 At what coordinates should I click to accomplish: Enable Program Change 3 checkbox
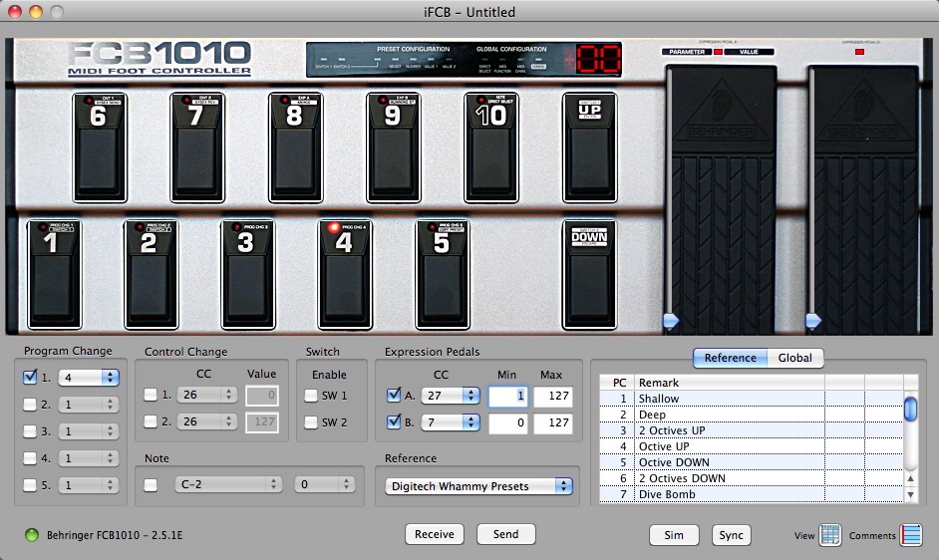(x=30, y=431)
